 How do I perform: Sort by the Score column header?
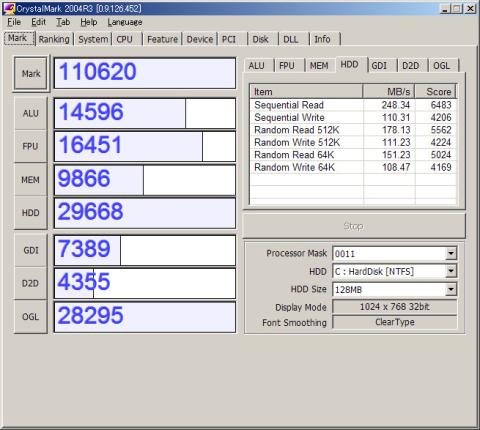[435, 92]
